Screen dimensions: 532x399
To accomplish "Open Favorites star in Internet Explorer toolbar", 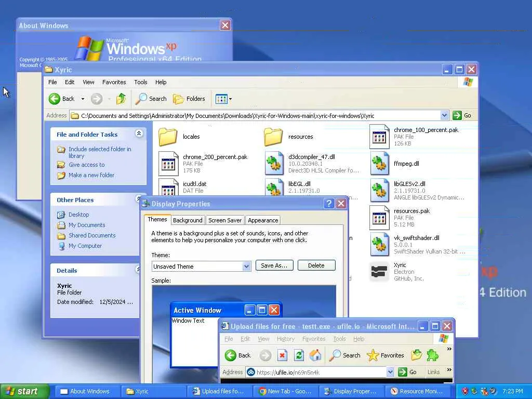I will (373, 355).
